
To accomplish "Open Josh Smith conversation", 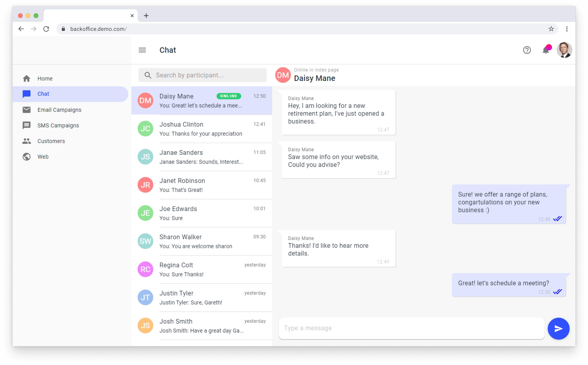I will 202,326.
